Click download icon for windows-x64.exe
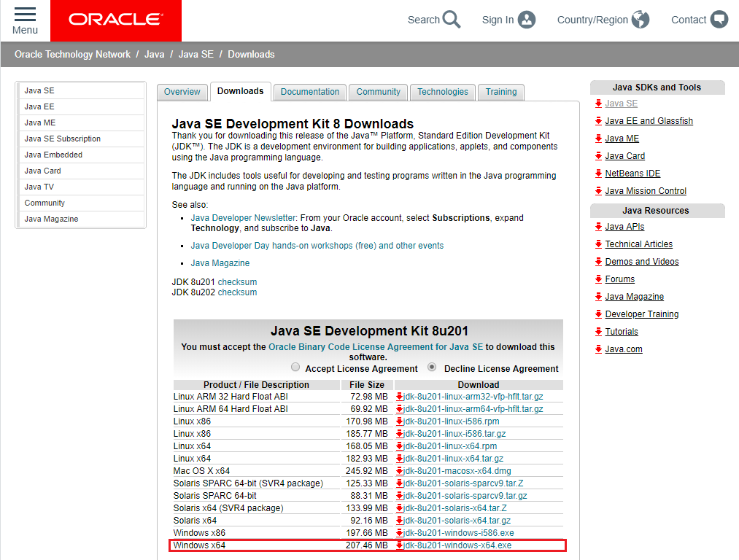 399,545
